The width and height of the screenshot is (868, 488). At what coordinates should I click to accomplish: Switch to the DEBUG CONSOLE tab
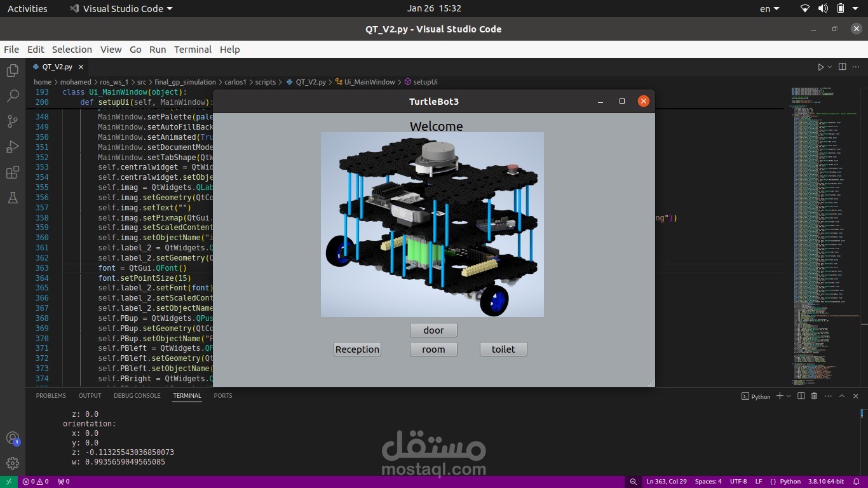tap(137, 396)
